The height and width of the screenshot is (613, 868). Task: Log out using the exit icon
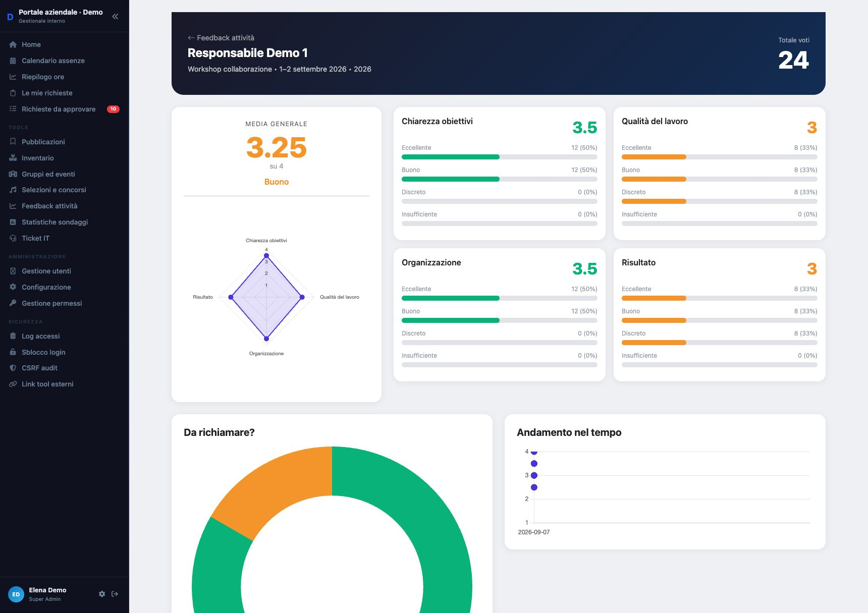click(x=115, y=594)
